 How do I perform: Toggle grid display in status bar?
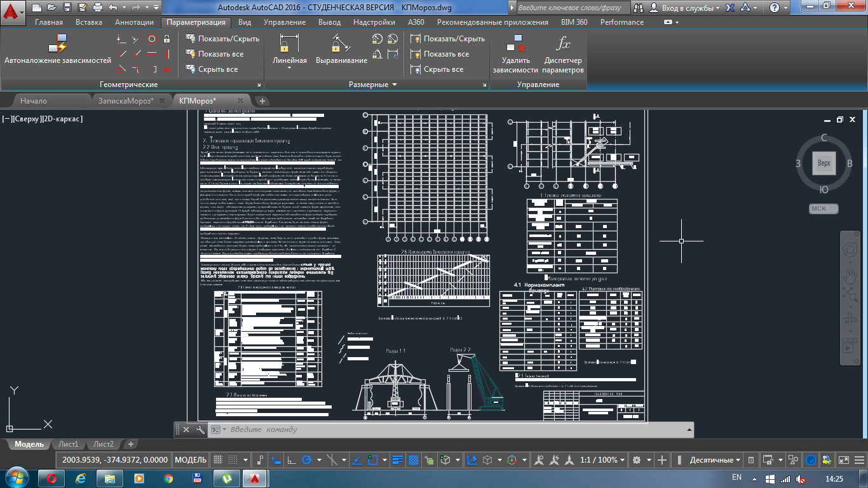217,460
